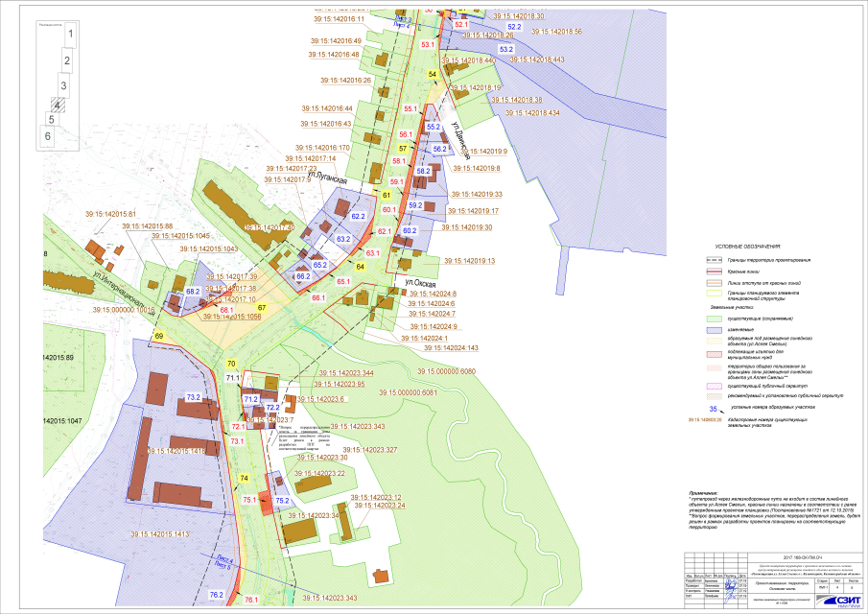Click the green 'существующие' legend swatch
868x614 pixels.
point(713,319)
